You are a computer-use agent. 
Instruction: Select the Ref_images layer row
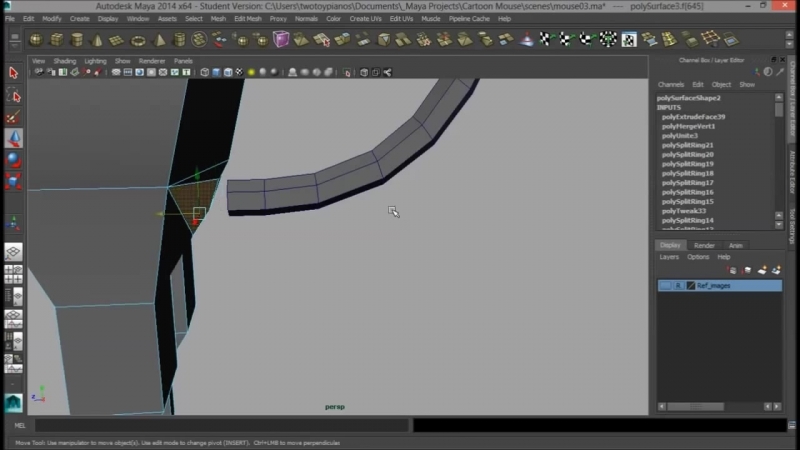[719, 286]
